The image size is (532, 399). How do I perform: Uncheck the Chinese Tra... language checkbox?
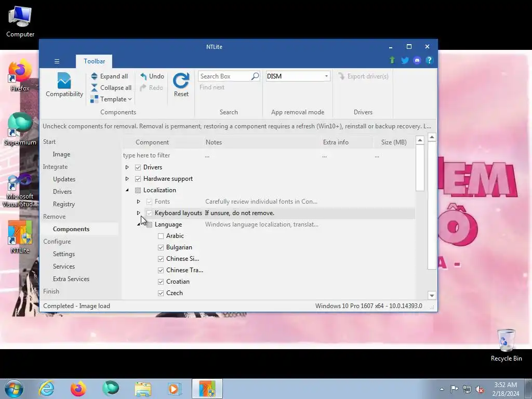[161, 270]
